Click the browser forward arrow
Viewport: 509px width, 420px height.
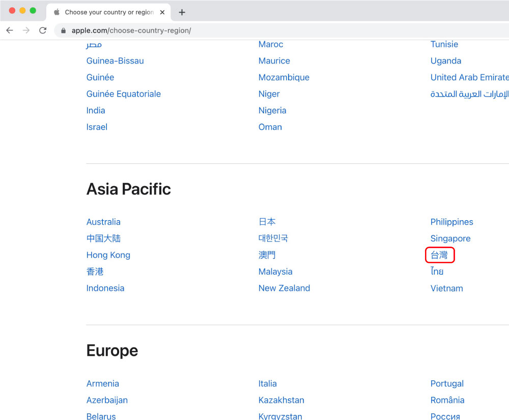[26, 31]
